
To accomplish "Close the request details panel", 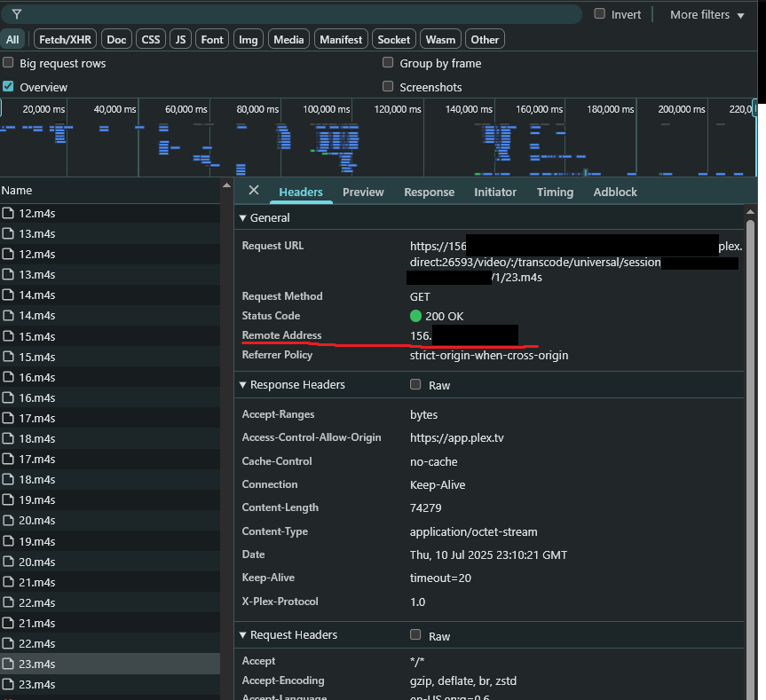I will tap(254, 191).
